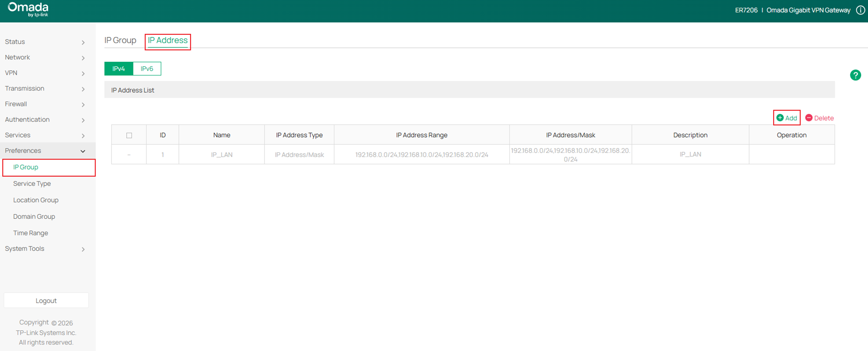Collapse the Preferences section
The width and height of the screenshot is (868, 351).
[83, 151]
